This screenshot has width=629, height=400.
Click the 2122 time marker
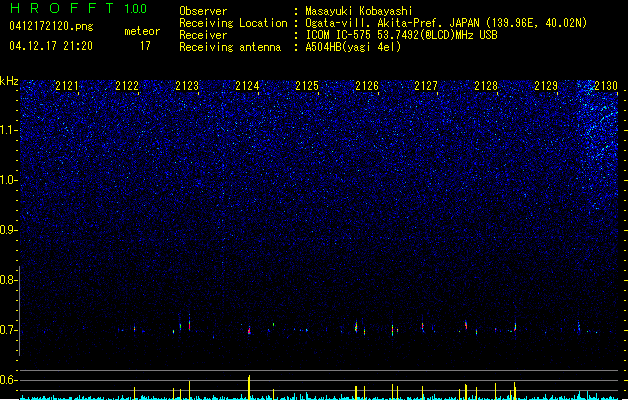tap(127, 85)
